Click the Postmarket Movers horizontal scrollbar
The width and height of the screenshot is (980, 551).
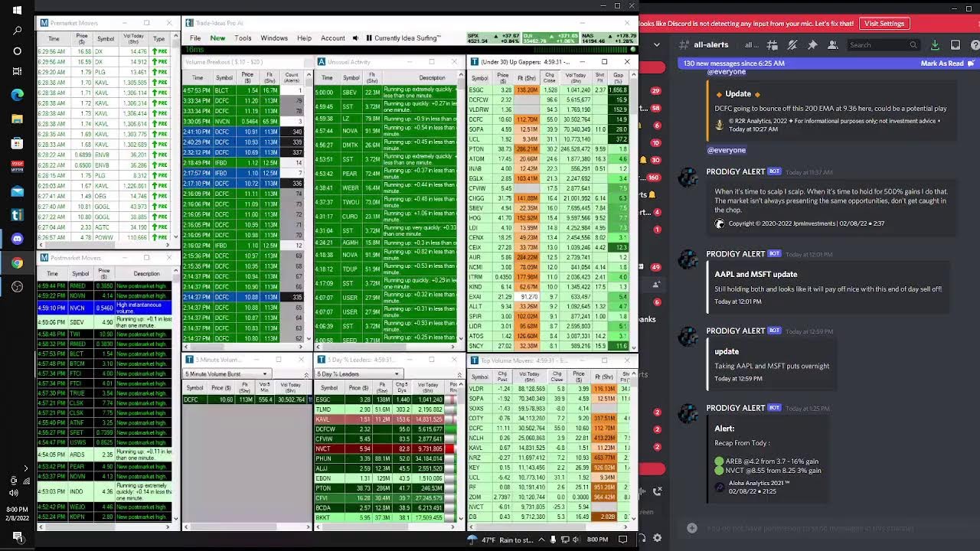(x=103, y=527)
